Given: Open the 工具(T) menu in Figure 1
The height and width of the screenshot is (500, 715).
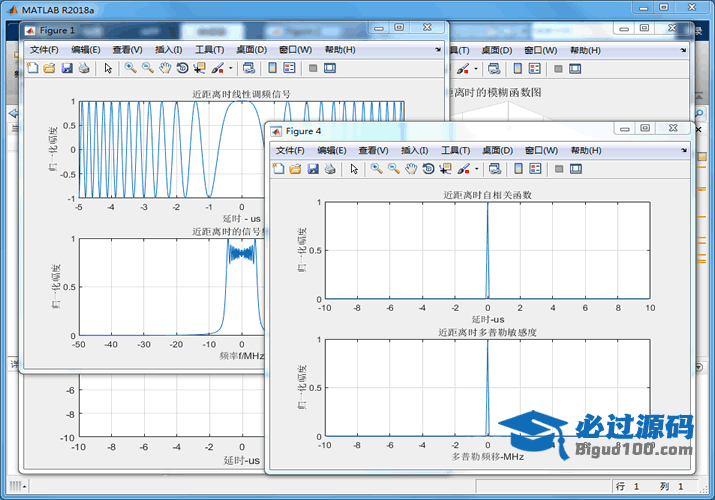Looking at the screenshot, I should (x=209, y=49).
